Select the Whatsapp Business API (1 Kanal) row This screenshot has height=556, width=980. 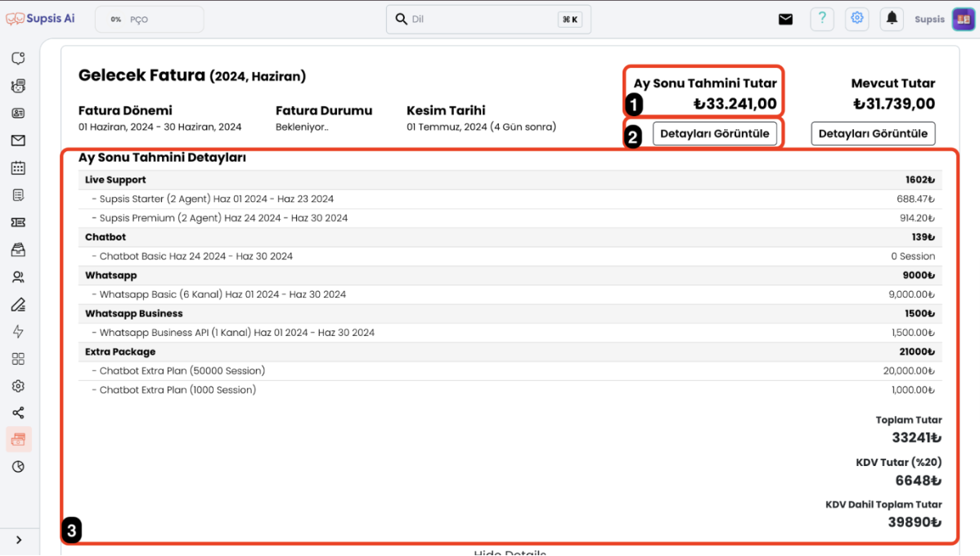pyautogui.click(x=510, y=332)
